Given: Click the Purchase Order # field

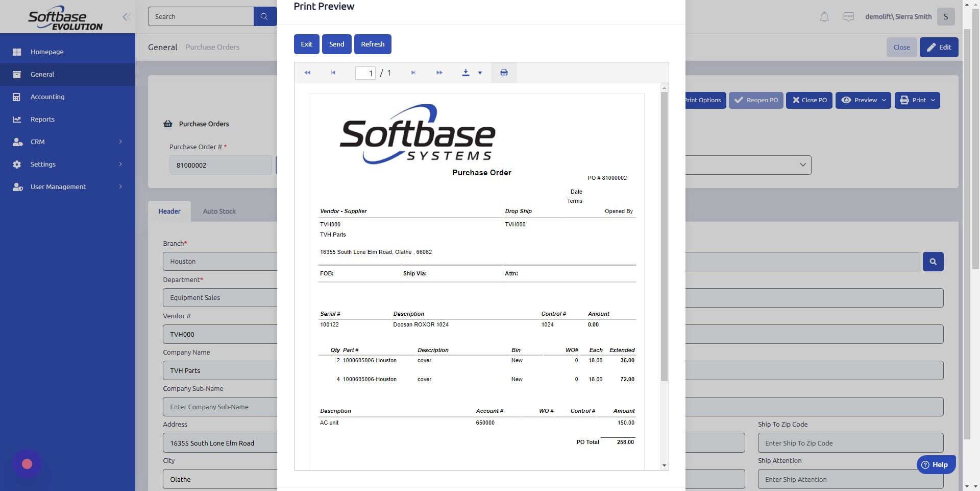Looking at the screenshot, I should [x=220, y=165].
